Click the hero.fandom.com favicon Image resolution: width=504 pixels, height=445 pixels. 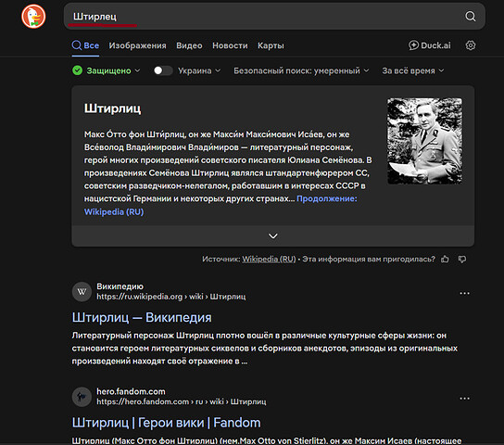82,397
